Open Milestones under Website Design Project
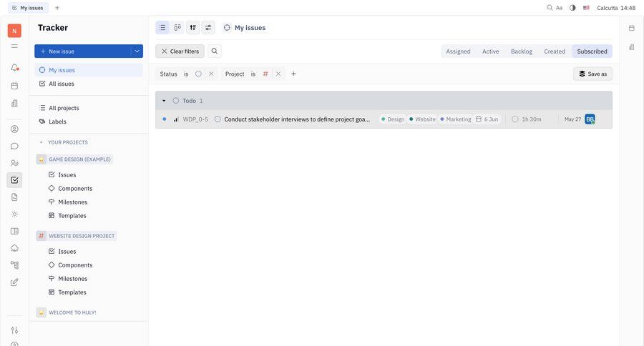Image resolution: width=644 pixels, height=346 pixels. pos(73,279)
